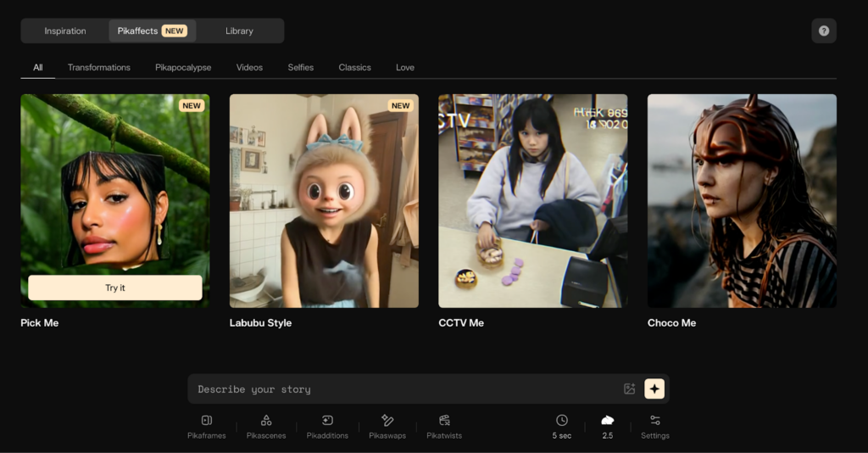Open the Pikascenes tool

(265, 427)
